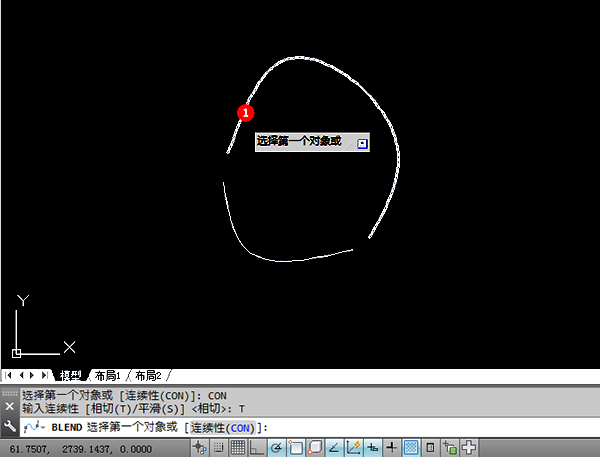Click the Dynamic UCS icon
The height and width of the screenshot is (457, 600).
pos(353,447)
